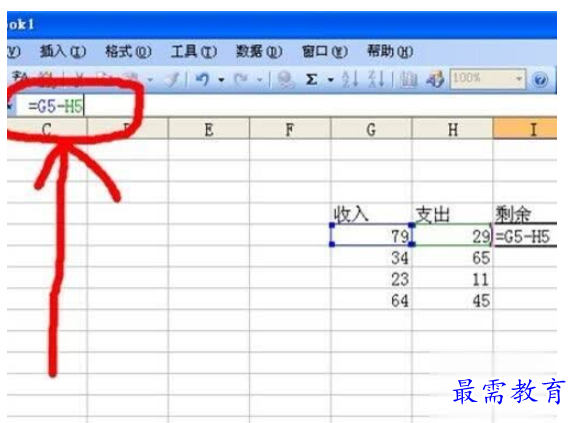Open the Redo history dropdown arrow
Screen dimensions: 574x423
click(x=260, y=79)
